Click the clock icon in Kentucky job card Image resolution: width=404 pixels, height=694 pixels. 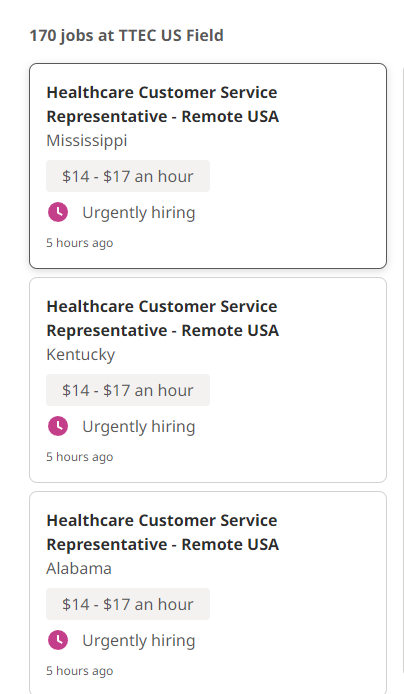tap(58, 426)
